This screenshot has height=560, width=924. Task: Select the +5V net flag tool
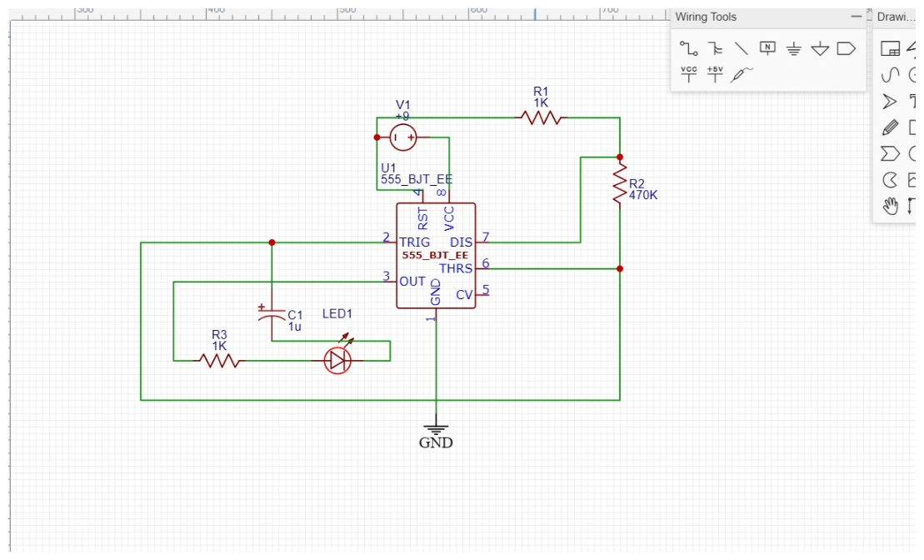714,74
